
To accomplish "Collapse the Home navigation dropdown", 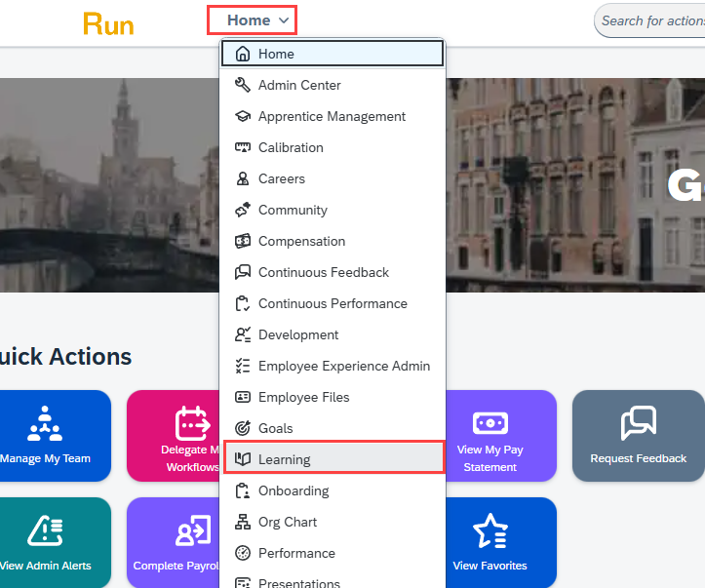I will (x=252, y=20).
